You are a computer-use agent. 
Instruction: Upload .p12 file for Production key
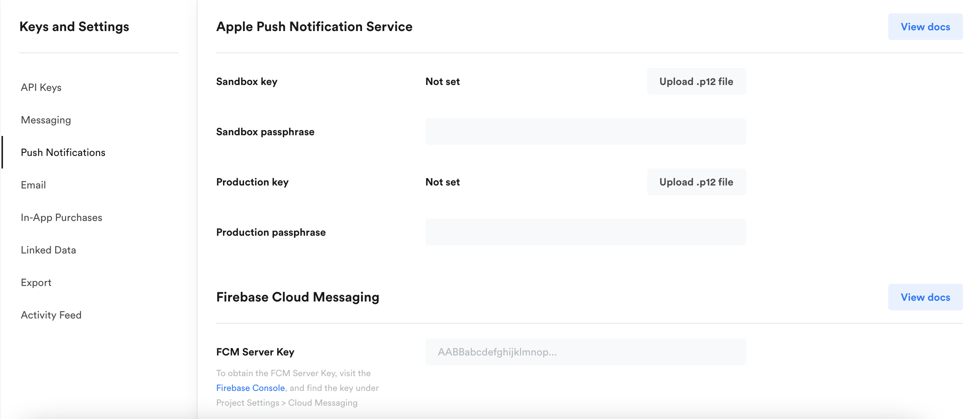pos(696,182)
